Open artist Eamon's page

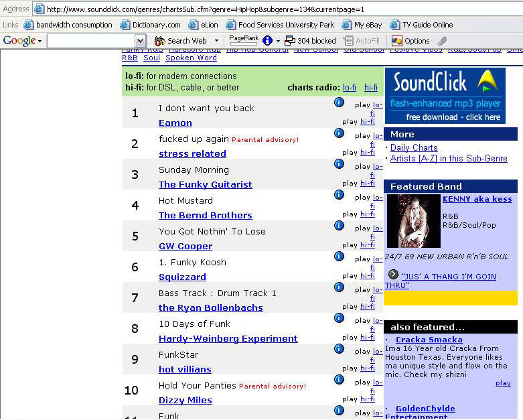[x=175, y=123]
